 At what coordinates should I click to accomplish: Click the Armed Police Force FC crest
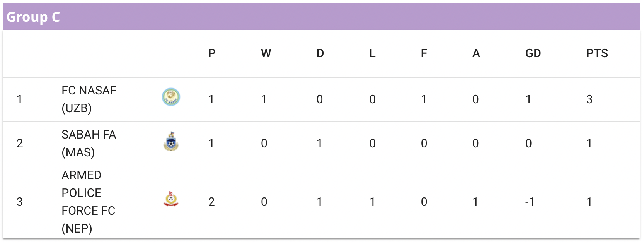(x=171, y=199)
